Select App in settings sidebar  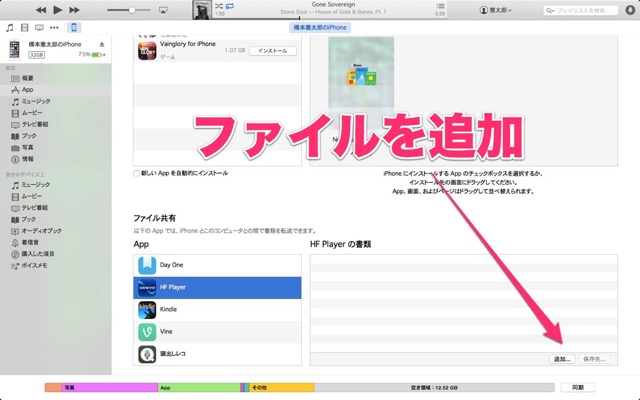pyautogui.click(x=56, y=89)
